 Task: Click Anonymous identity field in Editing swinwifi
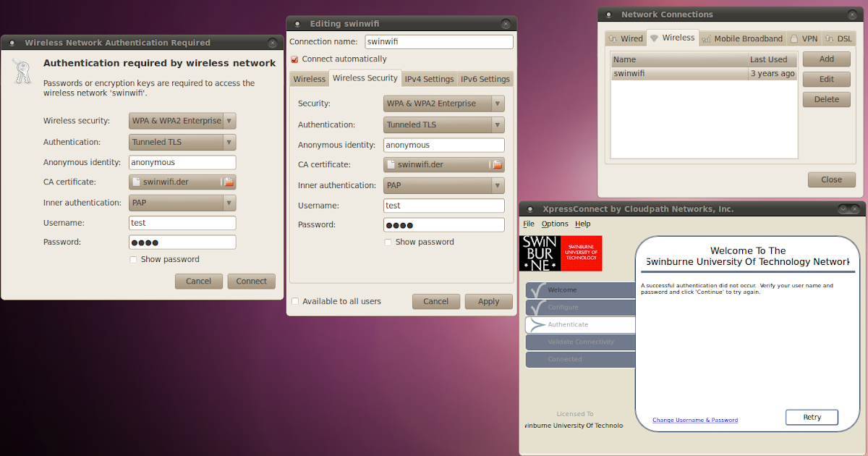click(x=444, y=145)
